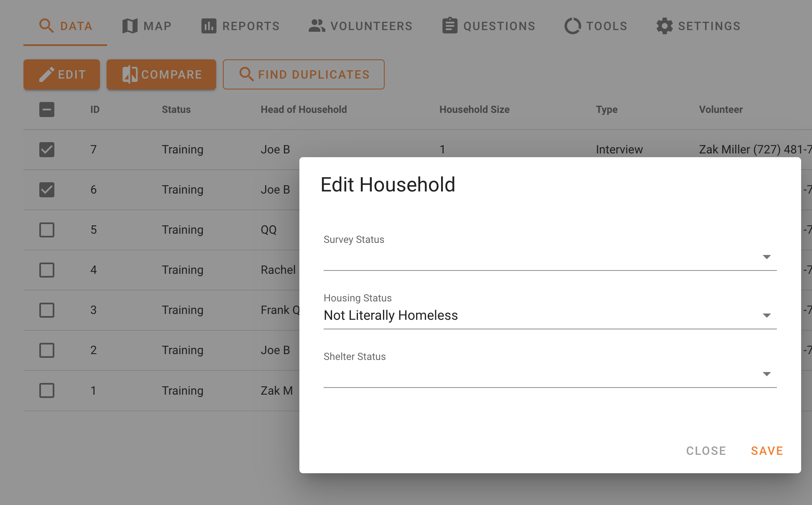Select the map icon beside Map

click(130, 26)
